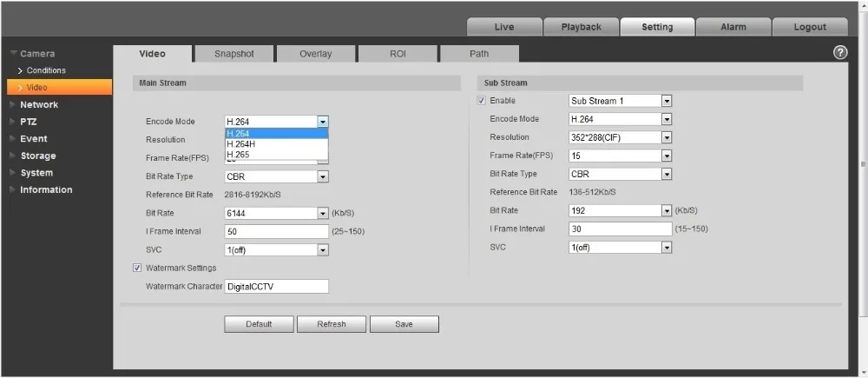
Task: Select the Video sub-tab
Action: 152,54
